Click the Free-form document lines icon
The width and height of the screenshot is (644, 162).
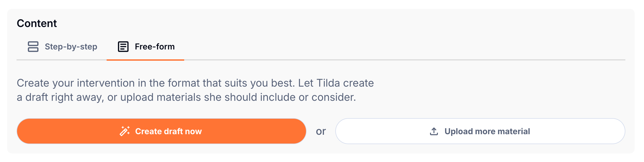click(123, 47)
